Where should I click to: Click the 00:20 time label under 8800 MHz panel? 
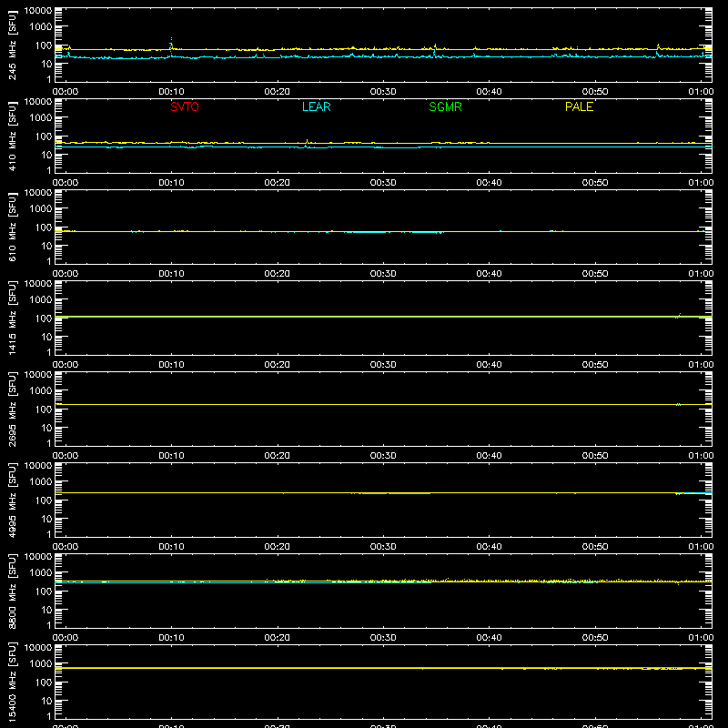pyautogui.click(x=278, y=638)
